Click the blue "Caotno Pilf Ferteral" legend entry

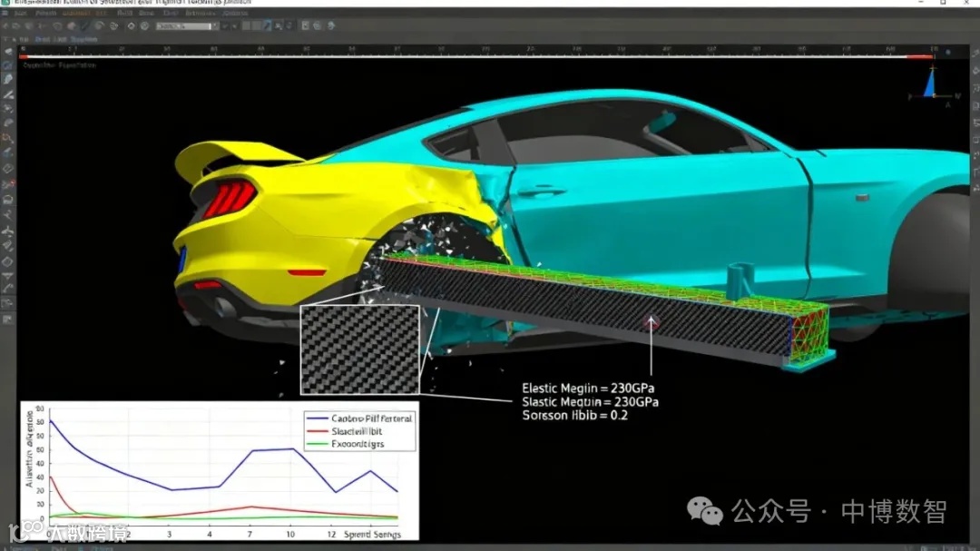pyautogui.click(x=359, y=418)
